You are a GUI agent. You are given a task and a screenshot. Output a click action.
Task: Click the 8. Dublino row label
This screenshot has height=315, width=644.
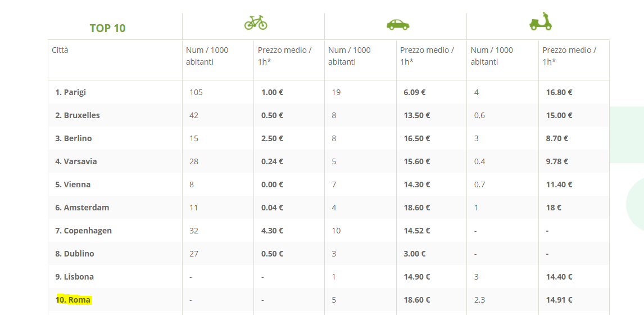pyautogui.click(x=75, y=254)
